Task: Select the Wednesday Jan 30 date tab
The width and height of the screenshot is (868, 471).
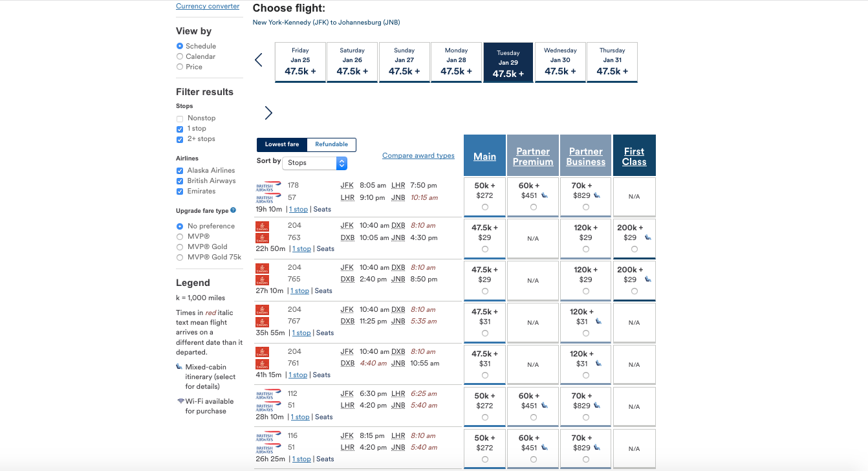Action: pos(560,62)
